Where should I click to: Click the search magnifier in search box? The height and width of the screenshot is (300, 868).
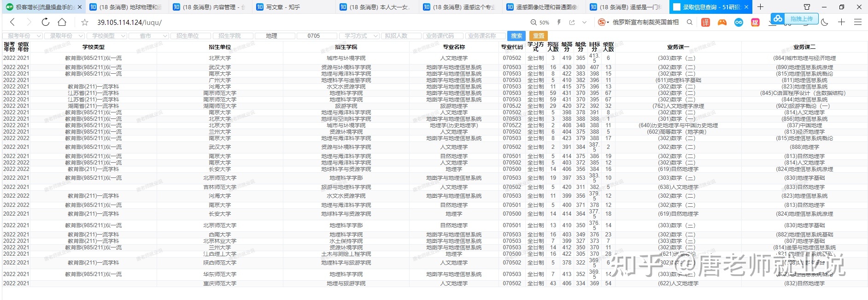[x=690, y=22]
